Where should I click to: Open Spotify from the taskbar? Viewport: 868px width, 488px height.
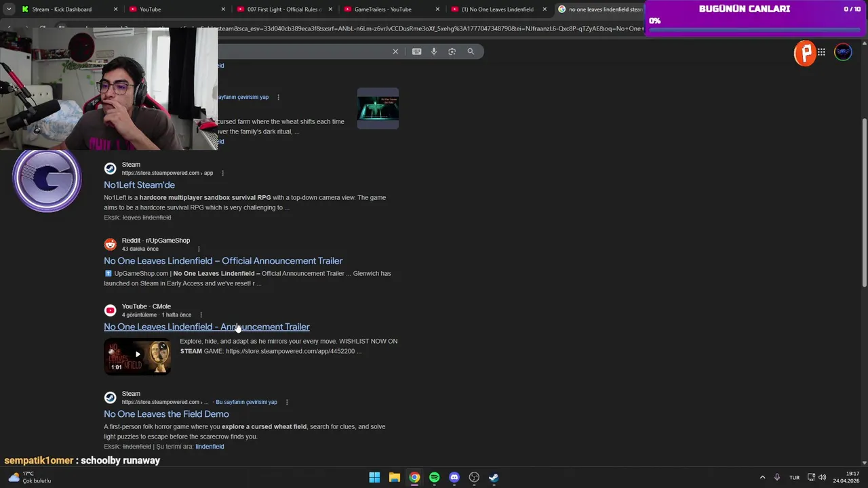pos(434,477)
